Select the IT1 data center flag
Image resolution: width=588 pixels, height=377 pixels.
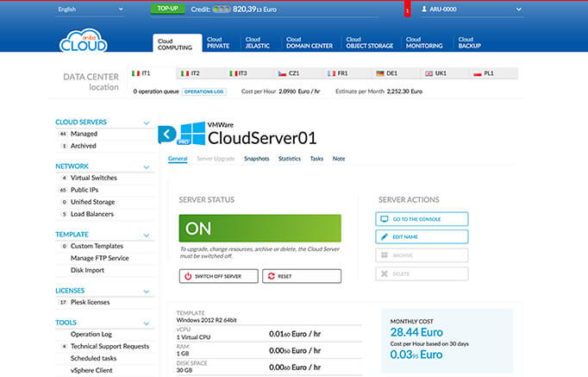[x=135, y=73]
